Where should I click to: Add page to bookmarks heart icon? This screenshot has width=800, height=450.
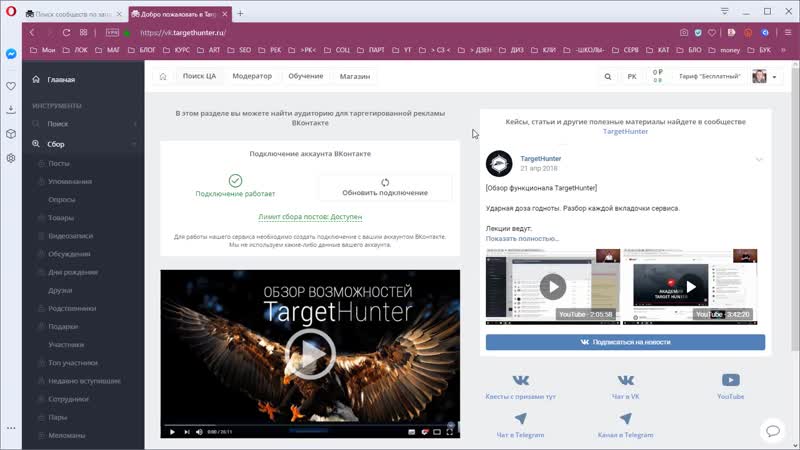(x=712, y=33)
